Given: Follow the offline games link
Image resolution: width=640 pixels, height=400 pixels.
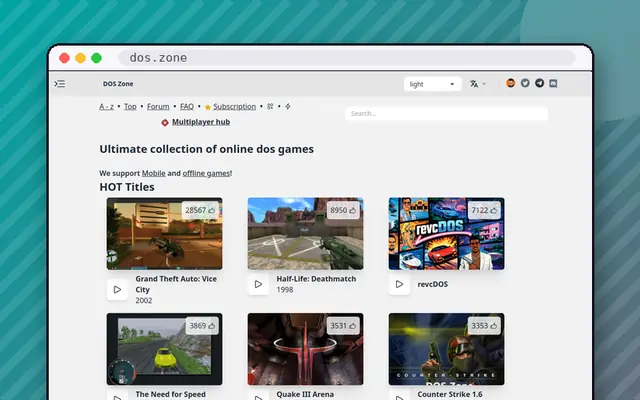Looking at the screenshot, I should coord(206,173).
